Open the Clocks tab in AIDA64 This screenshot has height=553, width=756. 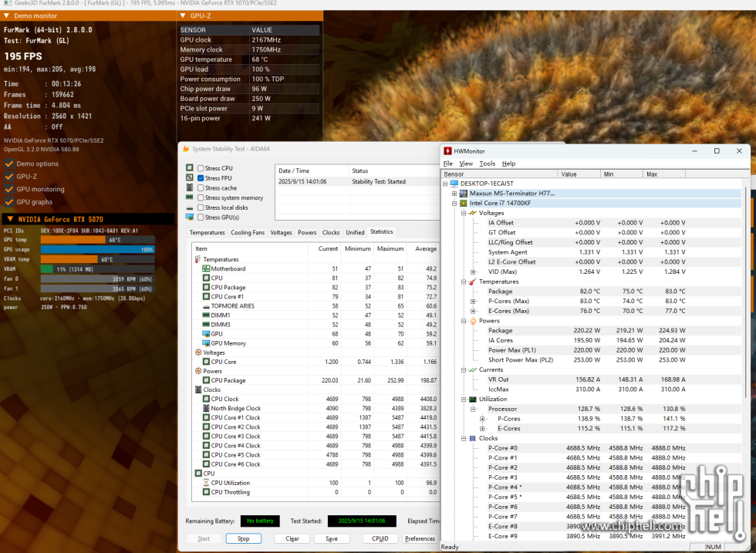click(331, 232)
